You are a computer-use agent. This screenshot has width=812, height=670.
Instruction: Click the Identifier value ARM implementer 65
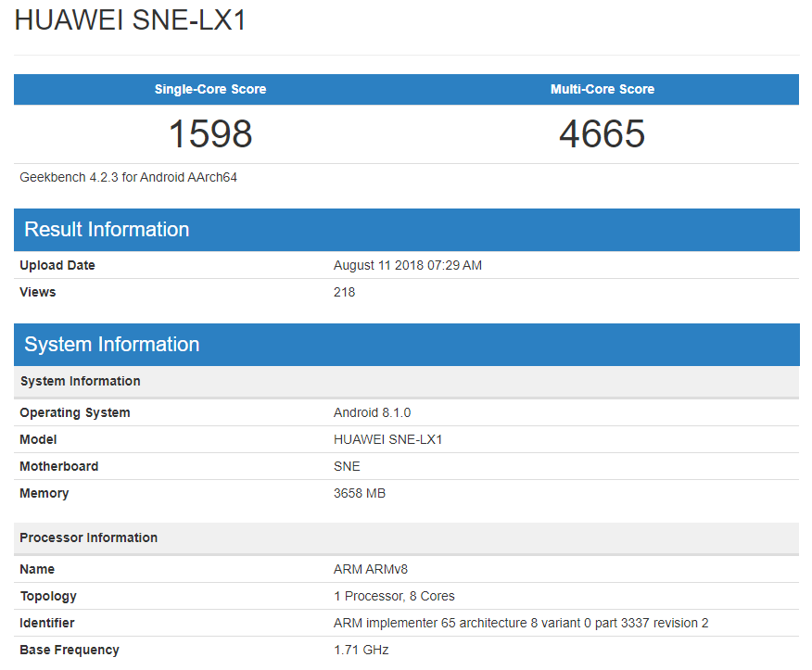521,624
